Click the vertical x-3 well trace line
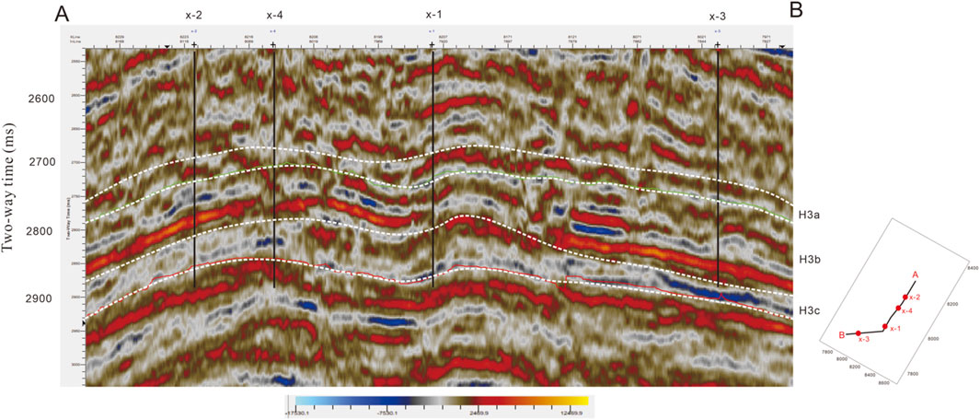980x420 pixels. (x=718, y=168)
